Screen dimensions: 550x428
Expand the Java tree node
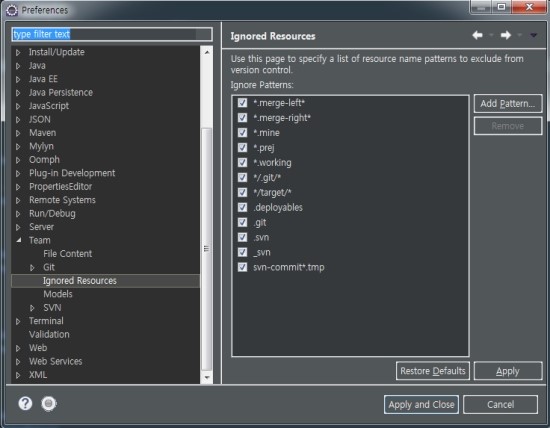(18, 66)
